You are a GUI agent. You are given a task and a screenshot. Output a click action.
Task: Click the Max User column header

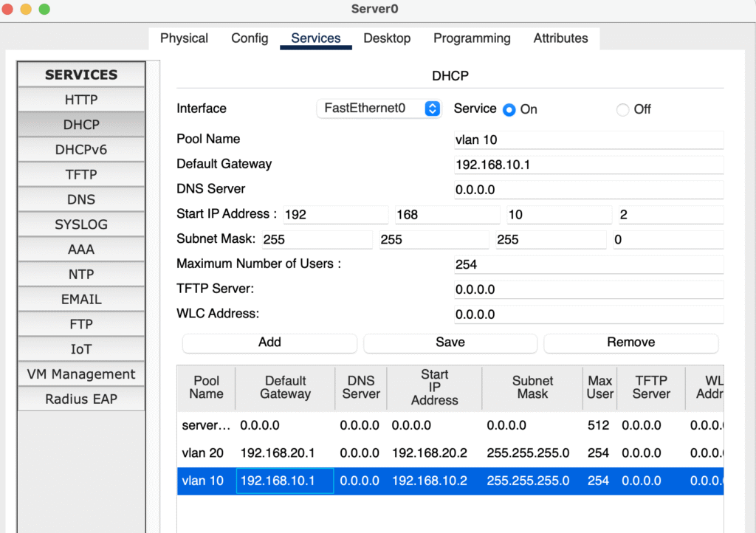tap(599, 388)
